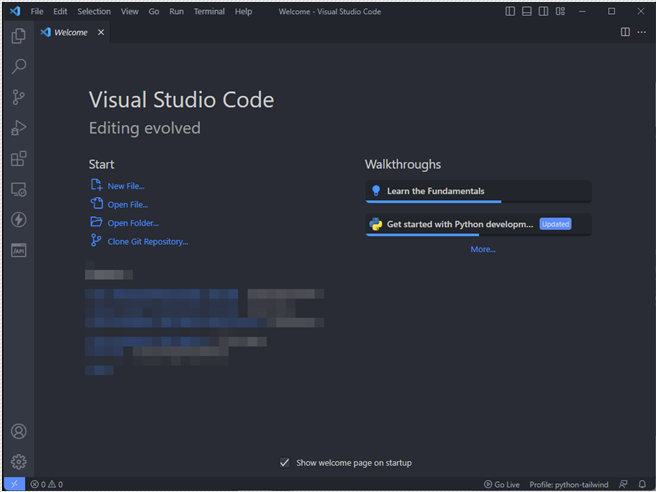Click the More... walkthroughs link
The height and width of the screenshot is (492, 656).
pos(483,249)
